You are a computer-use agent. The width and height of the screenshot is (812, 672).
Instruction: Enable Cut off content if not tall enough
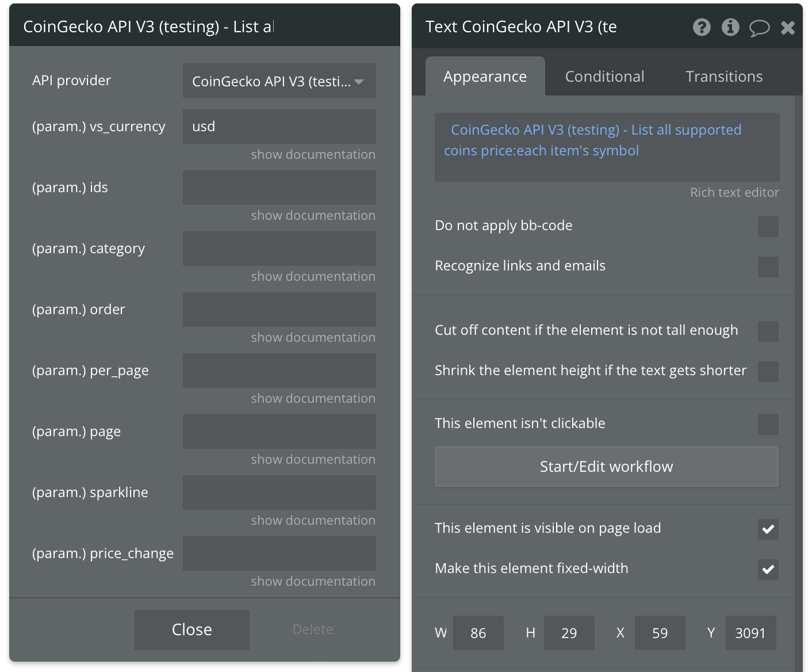click(x=768, y=331)
